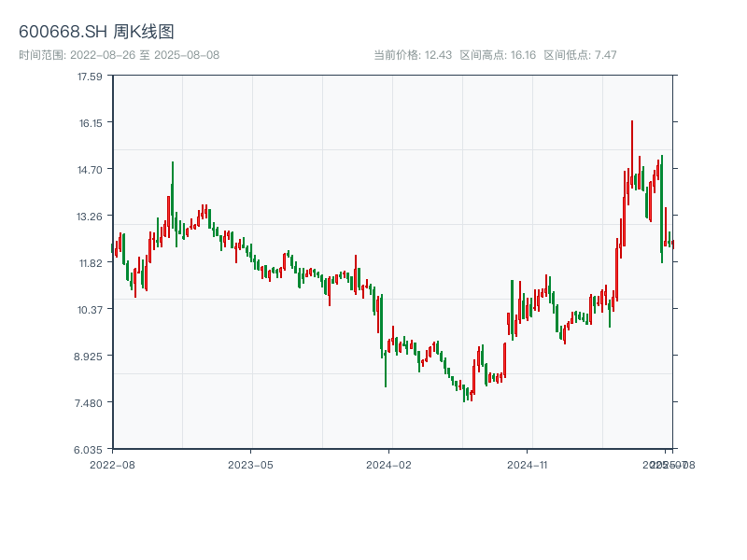This screenshot has width=747, height=560.
Task: Select the 2022-08 x-axis date label
Action: (x=112, y=464)
